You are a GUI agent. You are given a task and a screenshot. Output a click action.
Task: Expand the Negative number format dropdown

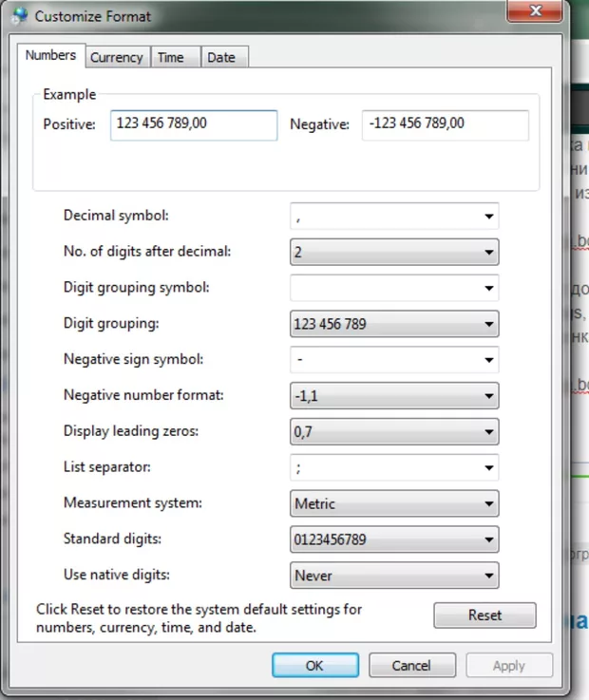[x=394, y=395]
